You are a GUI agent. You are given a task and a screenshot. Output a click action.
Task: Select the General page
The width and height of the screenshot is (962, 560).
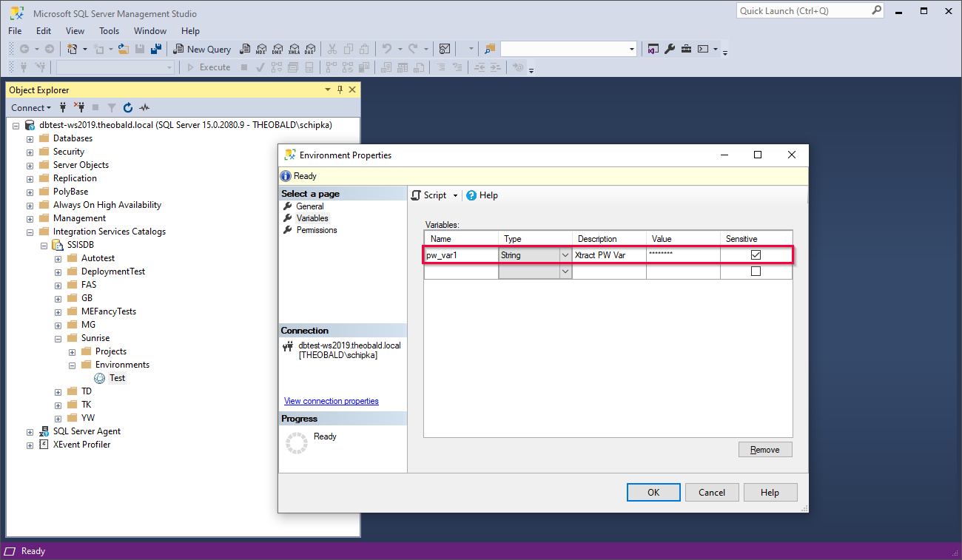coord(309,206)
